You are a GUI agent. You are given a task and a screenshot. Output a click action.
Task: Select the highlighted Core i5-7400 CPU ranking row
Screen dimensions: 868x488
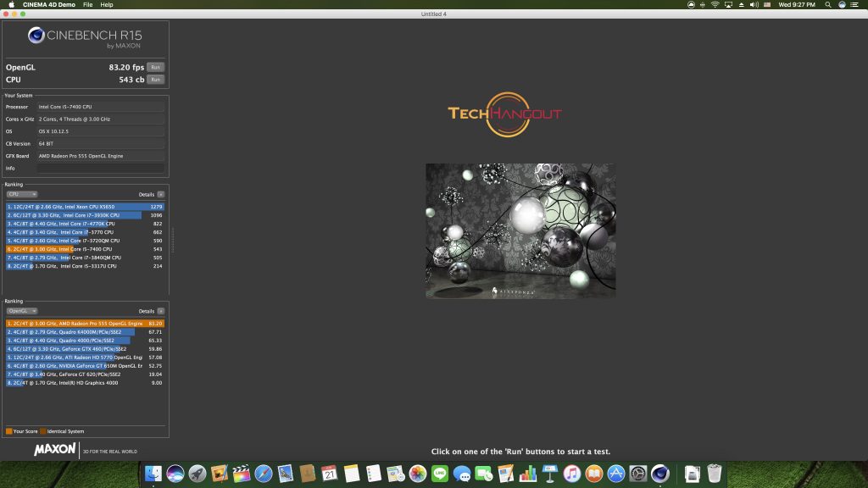85,249
